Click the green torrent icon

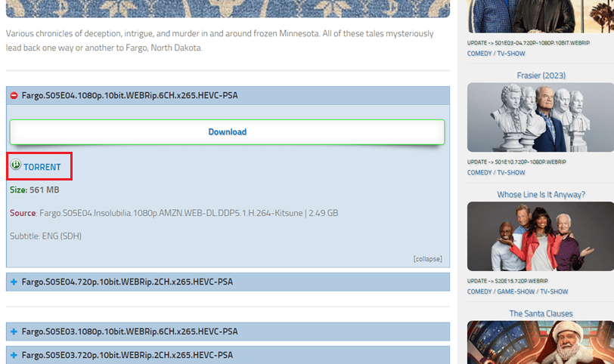pyautogui.click(x=16, y=165)
